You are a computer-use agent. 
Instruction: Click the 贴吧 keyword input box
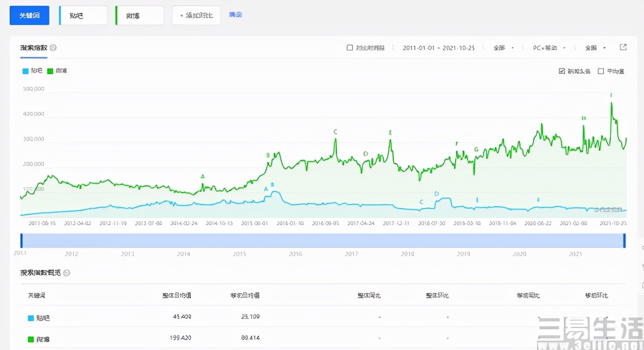[84, 16]
